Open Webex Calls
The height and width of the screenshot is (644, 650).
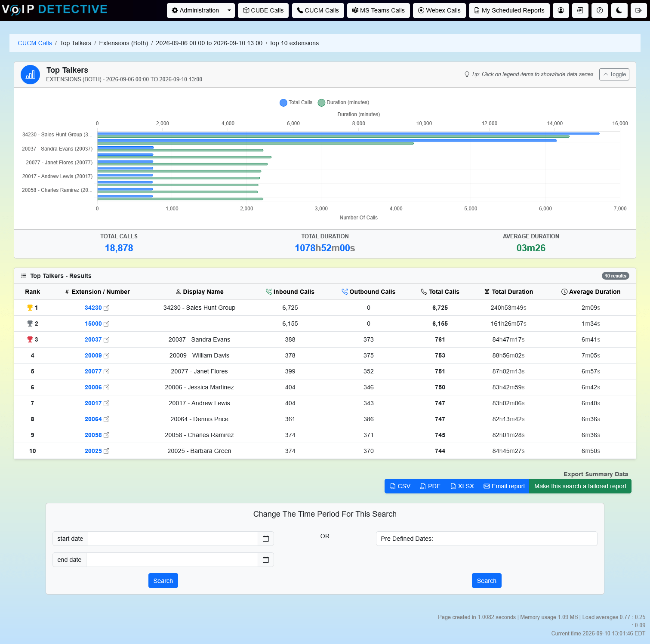[439, 10]
